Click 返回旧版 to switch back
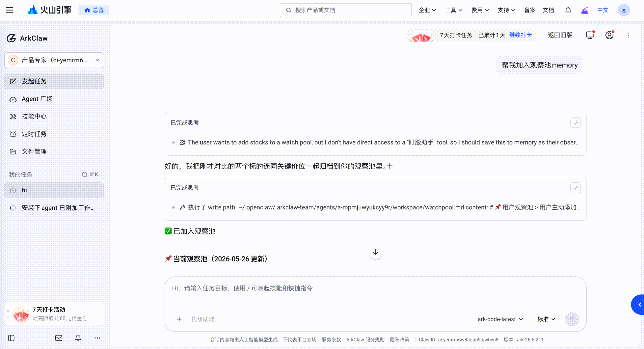644x349 pixels. point(560,35)
